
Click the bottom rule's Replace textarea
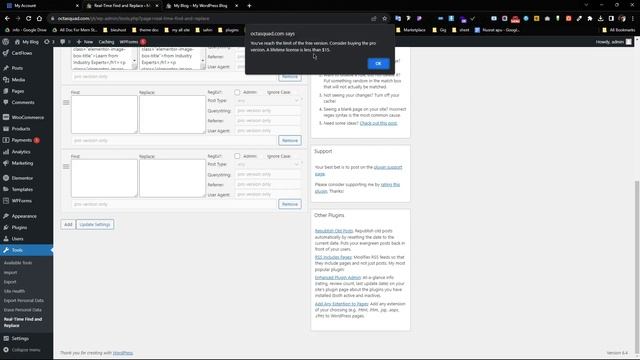[172, 178]
